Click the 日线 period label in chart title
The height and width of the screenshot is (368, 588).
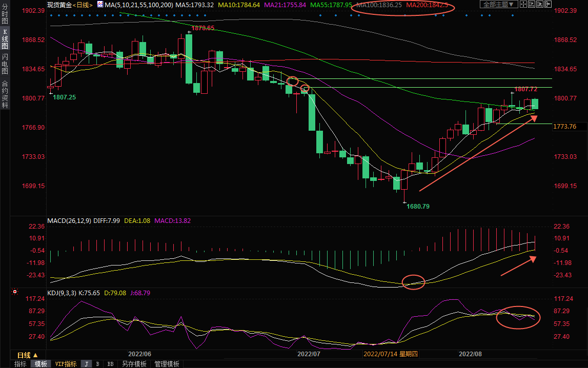point(82,5)
